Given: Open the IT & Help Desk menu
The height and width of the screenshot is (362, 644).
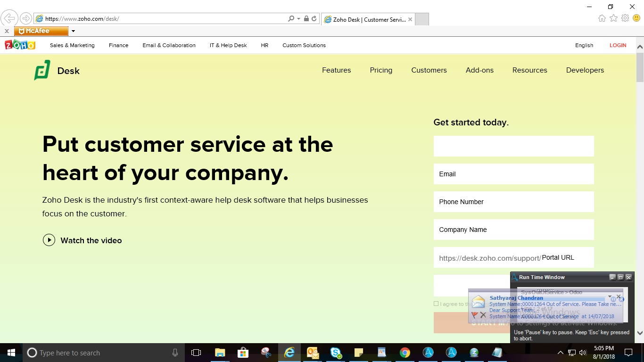Looking at the screenshot, I should click(x=228, y=45).
